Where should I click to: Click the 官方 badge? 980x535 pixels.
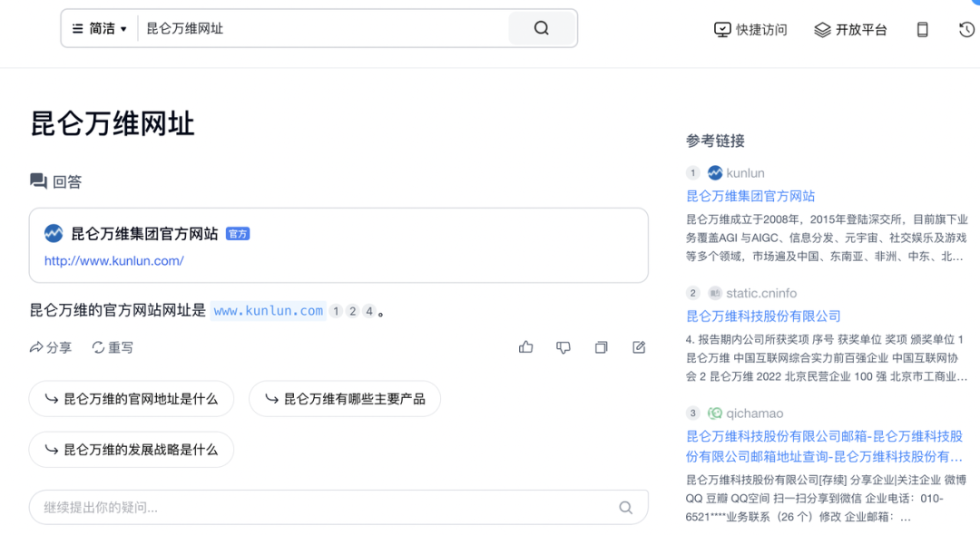(x=238, y=234)
